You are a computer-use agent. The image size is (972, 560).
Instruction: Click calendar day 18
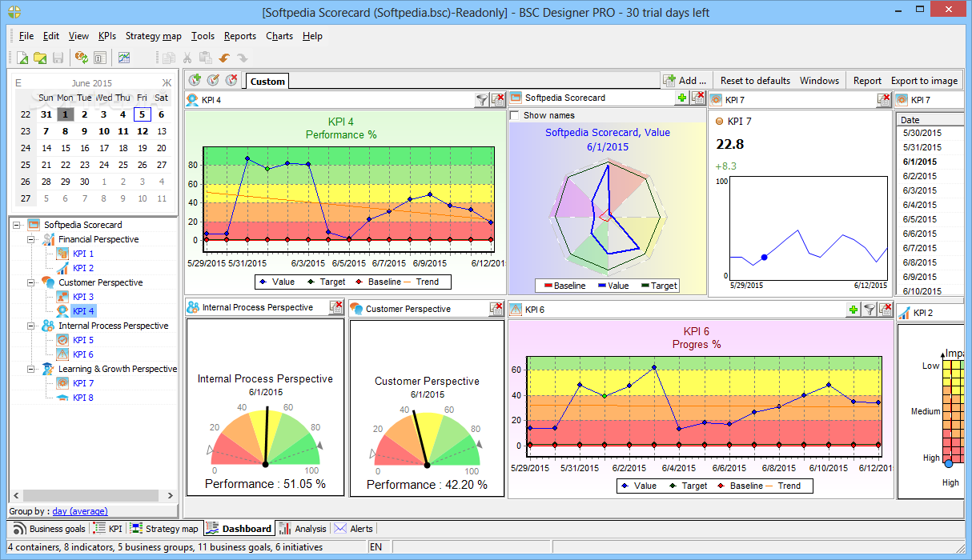[x=123, y=148]
